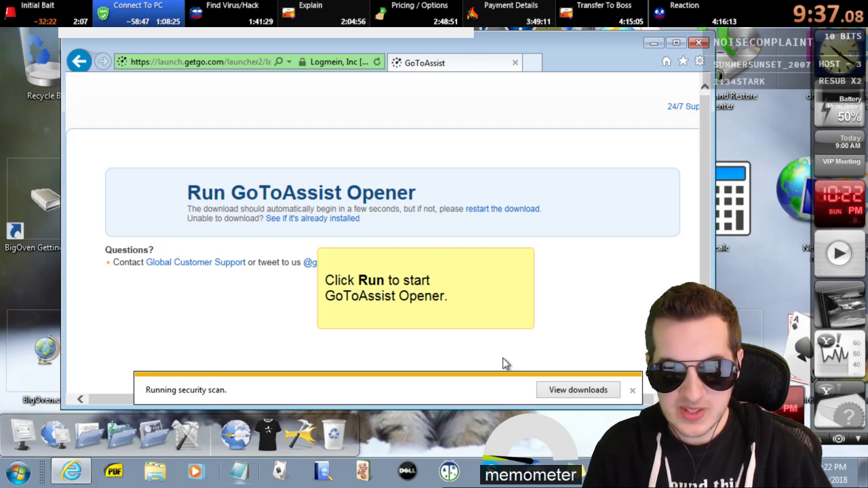Open the Mahjong tile icon in the taskbar

(x=363, y=471)
